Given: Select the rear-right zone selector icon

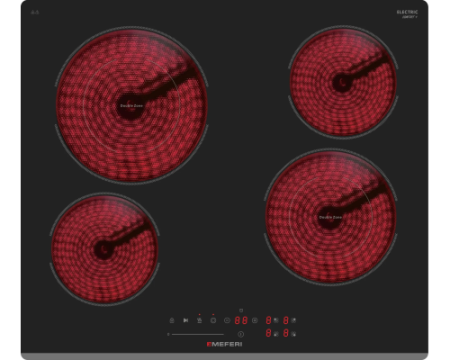Looking at the screenshot, I should point(293,320).
